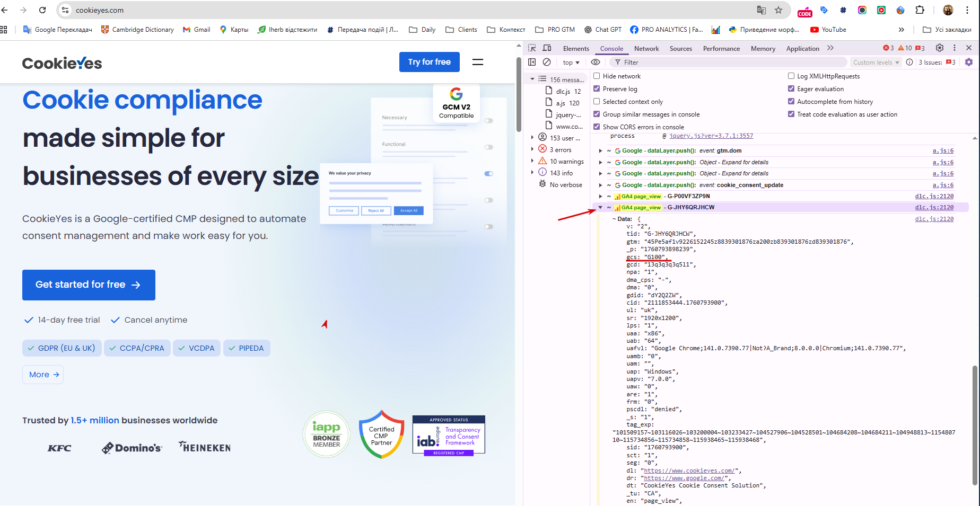Toggle Autocomplete from history checkbox

pyautogui.click(x=791, y=102)
